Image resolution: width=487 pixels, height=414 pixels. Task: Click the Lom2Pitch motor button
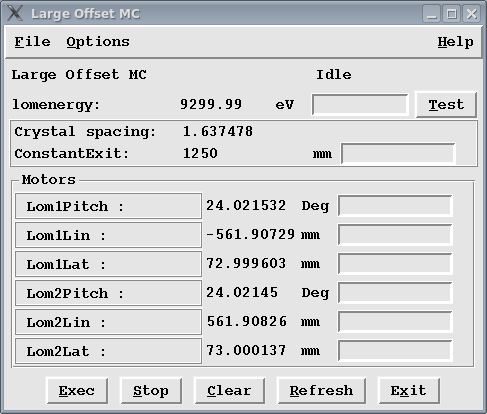pyautogui.click(x=108, y=293)
